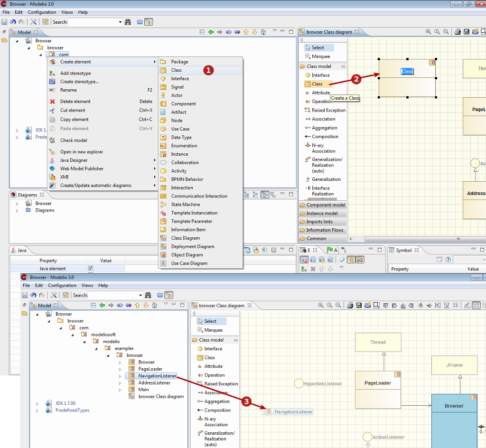Expand the PageLoader class tree node
This screenshot has height=448, width=486.
[120, 369]
